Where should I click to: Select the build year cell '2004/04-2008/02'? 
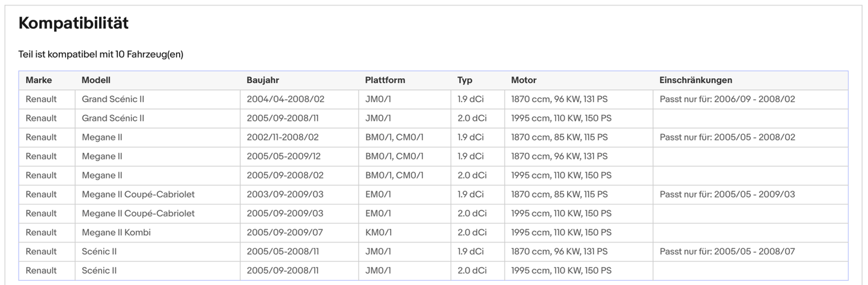coord(285,99)
